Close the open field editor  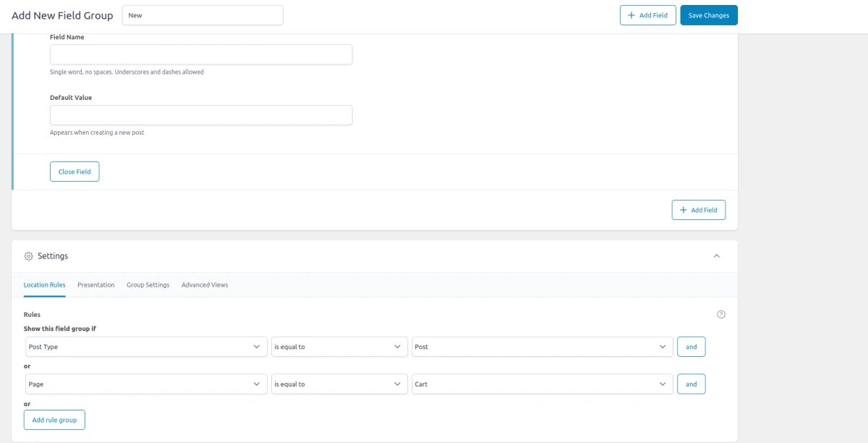75,172
